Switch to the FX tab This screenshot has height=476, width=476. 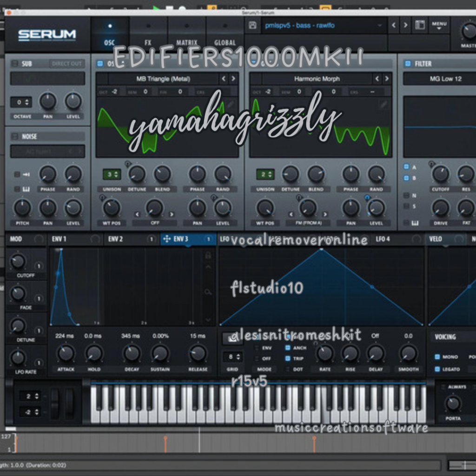(148, 34)
